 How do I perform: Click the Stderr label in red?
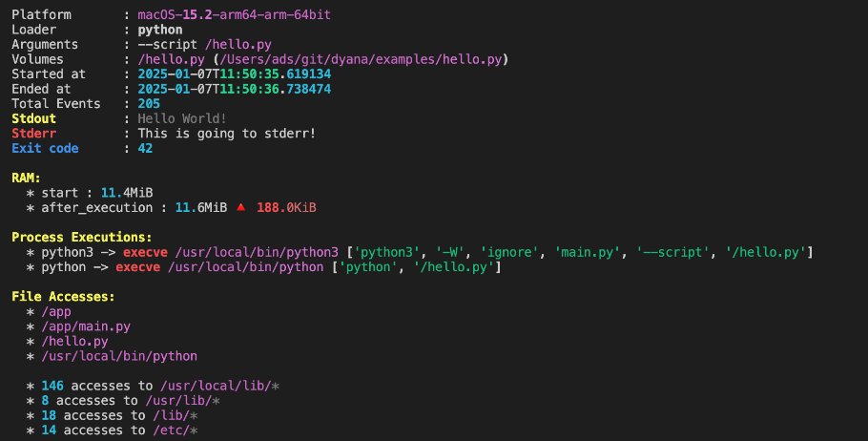pos(33,133)
